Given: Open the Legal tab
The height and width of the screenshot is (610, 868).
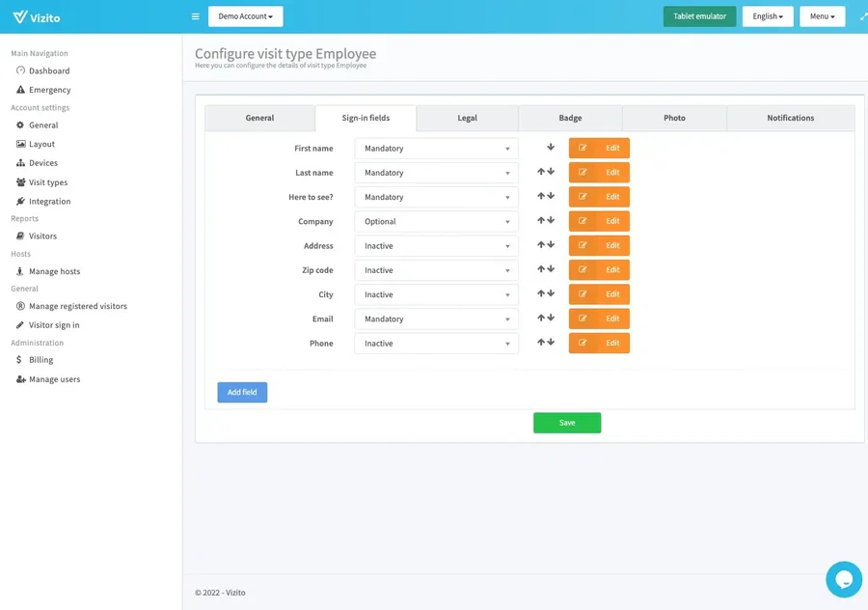Looking at the screenshot, I should [467, 118].
